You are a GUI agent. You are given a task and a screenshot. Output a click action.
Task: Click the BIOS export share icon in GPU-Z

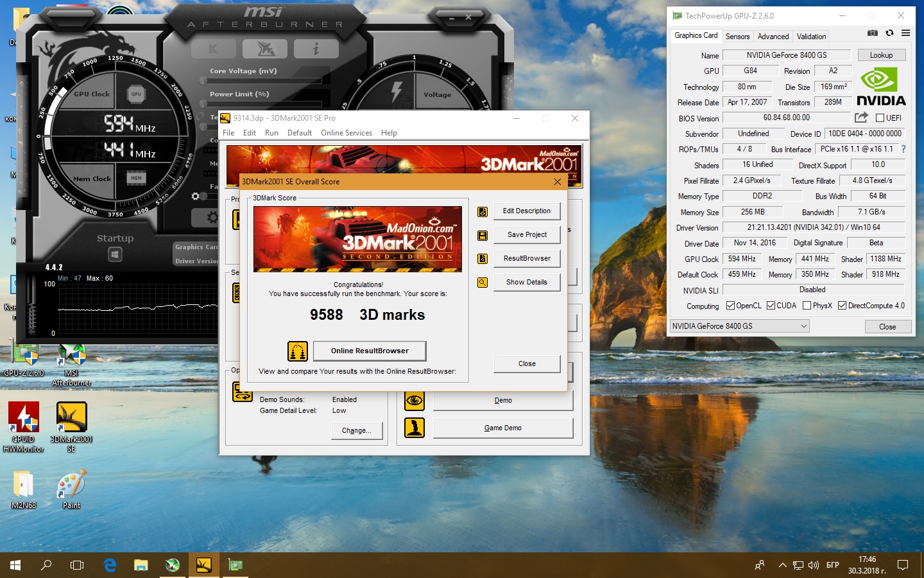861,117
